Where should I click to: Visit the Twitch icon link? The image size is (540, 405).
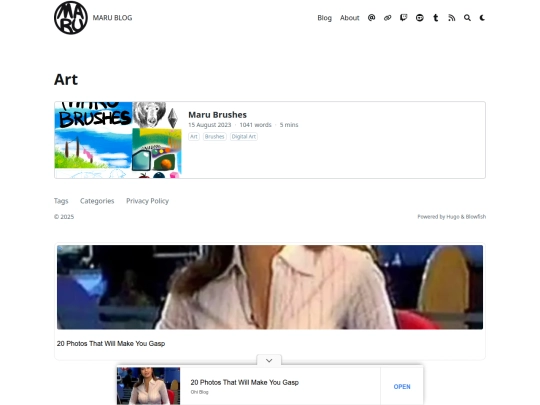[404, 18]
